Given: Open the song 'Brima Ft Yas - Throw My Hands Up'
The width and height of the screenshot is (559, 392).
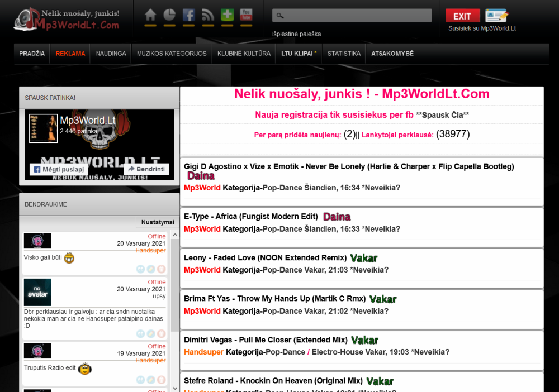Looking at the screenshot, I should (x=275, y=299).
